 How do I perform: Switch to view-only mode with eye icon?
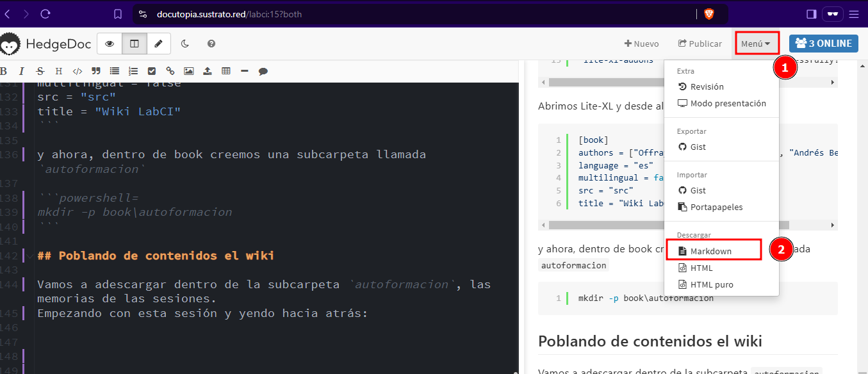[110, 44]
